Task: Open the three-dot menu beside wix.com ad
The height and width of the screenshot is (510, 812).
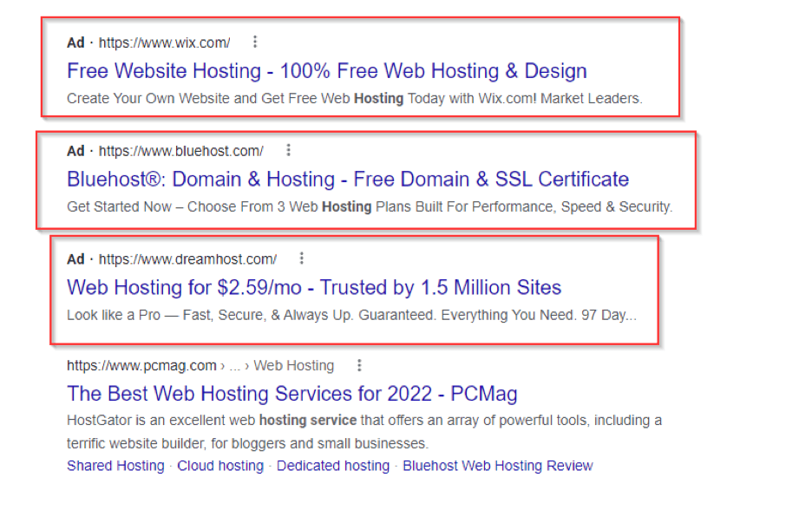Action: click(x=255, y=42)
